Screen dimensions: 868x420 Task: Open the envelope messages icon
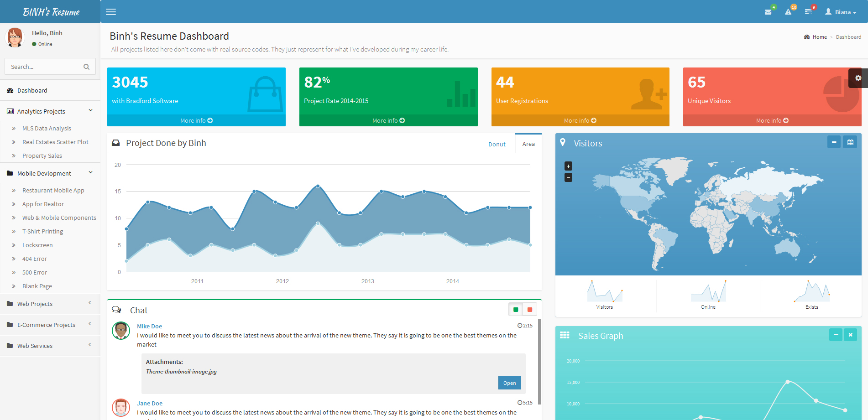(768, 12)
